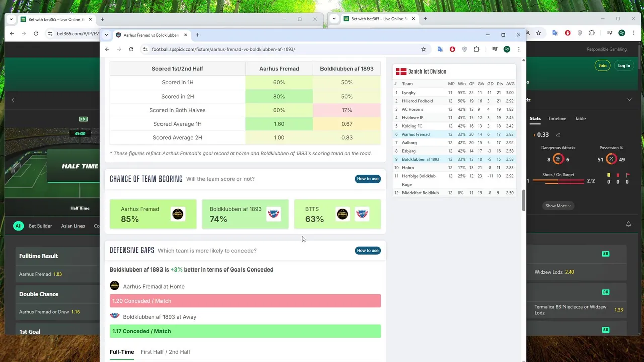Open Google Translate icon in right bet365 window

555,33
